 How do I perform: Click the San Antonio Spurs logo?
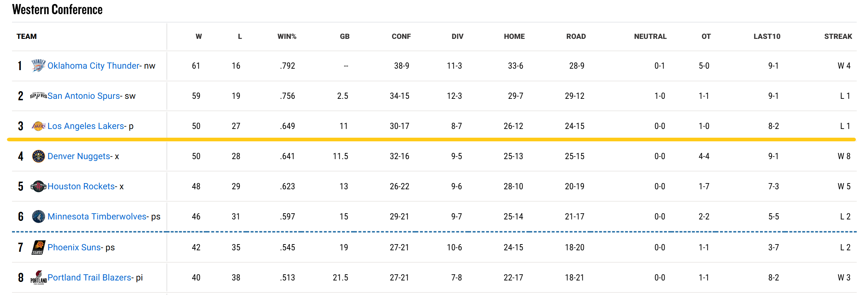(38, 96)
